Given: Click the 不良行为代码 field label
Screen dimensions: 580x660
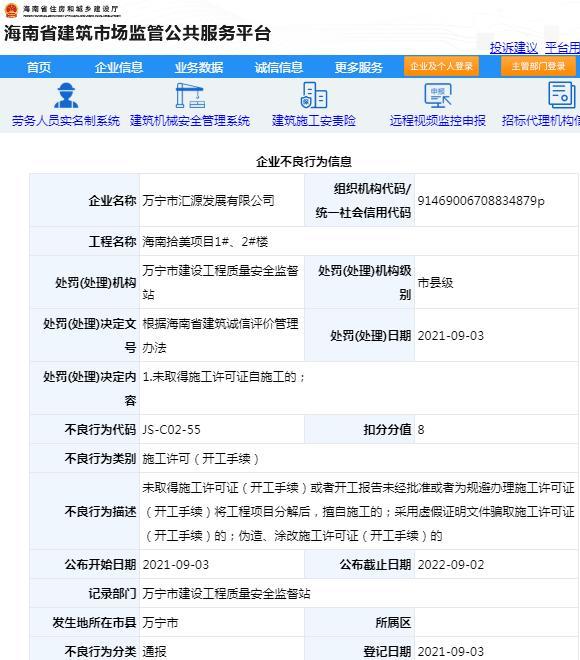Looking at the screenshot, I should point(100,430).
